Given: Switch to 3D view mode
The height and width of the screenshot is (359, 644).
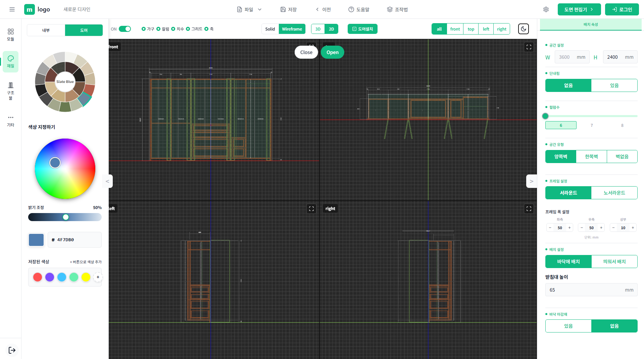Looking at the screenshot, I should pos(318,29).
